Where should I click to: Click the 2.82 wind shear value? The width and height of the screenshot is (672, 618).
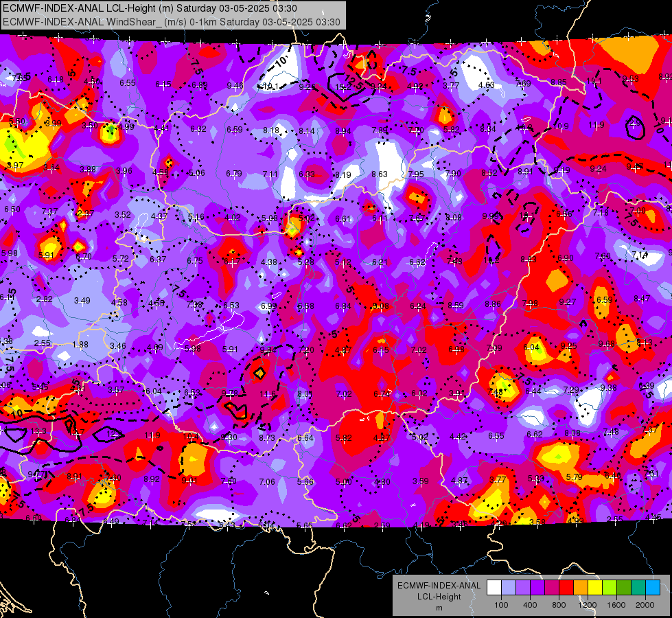[x=44, y=299]
